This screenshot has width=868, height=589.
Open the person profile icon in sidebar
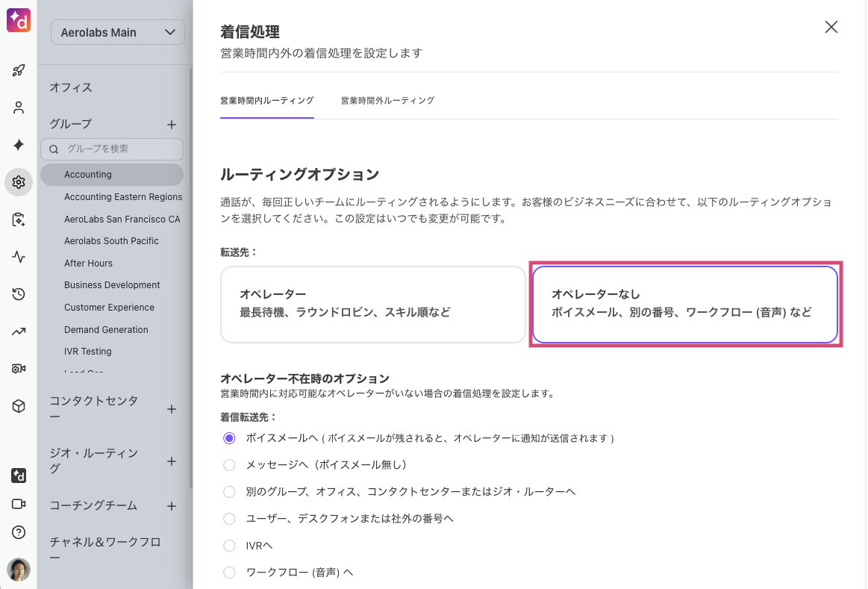19,107
